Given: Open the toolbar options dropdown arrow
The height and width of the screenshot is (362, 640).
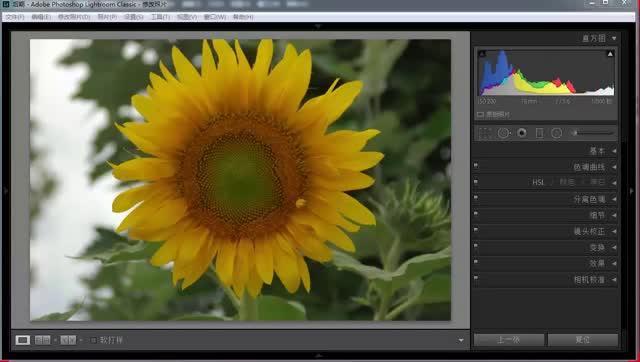Looking at the screenshot, I should (461, 340).
